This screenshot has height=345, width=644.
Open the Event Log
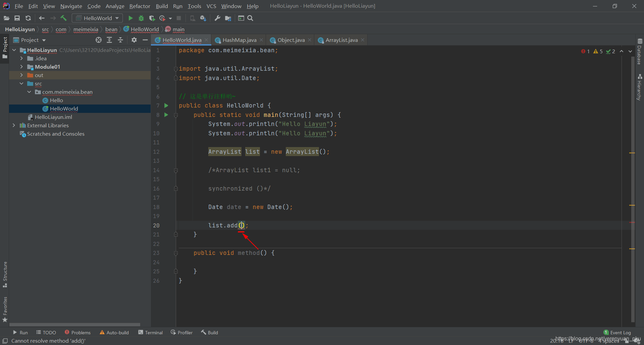[617, 332]
